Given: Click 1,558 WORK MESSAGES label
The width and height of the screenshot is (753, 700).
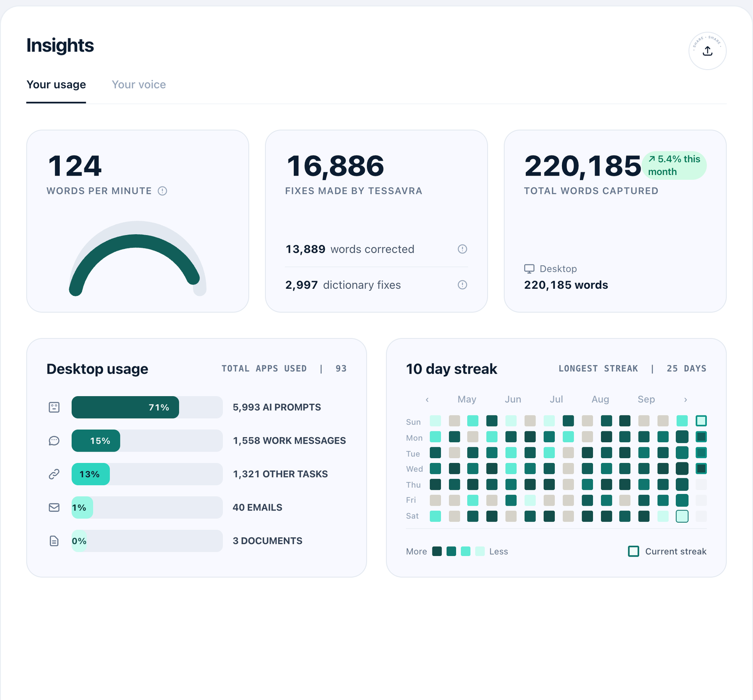Looking at the screenshot, I should (x=289, y=441).
